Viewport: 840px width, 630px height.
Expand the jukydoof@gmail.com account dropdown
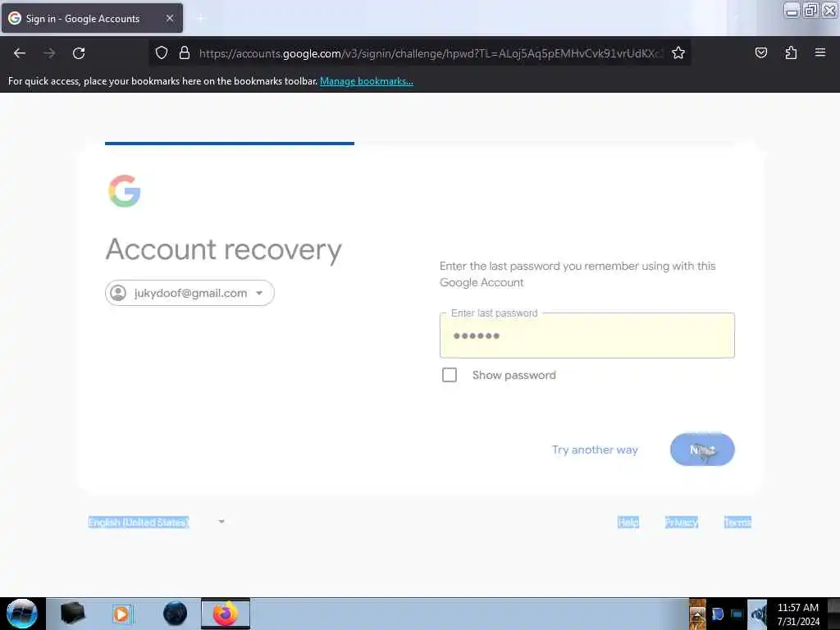point(189,293)
